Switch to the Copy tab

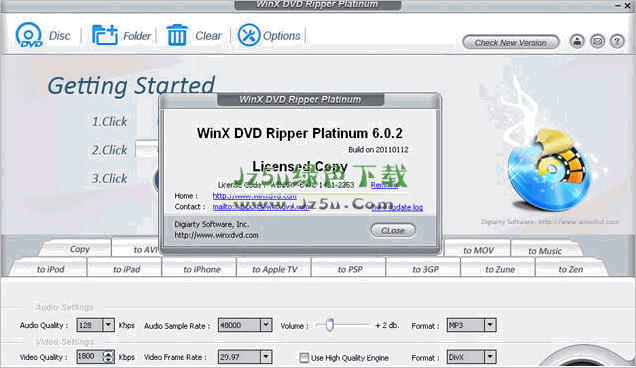pos(79,249)
